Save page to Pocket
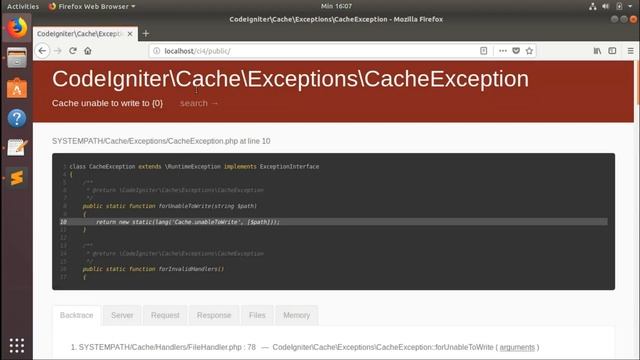Viewport: 640px width, 360px height. pos(516,51)
